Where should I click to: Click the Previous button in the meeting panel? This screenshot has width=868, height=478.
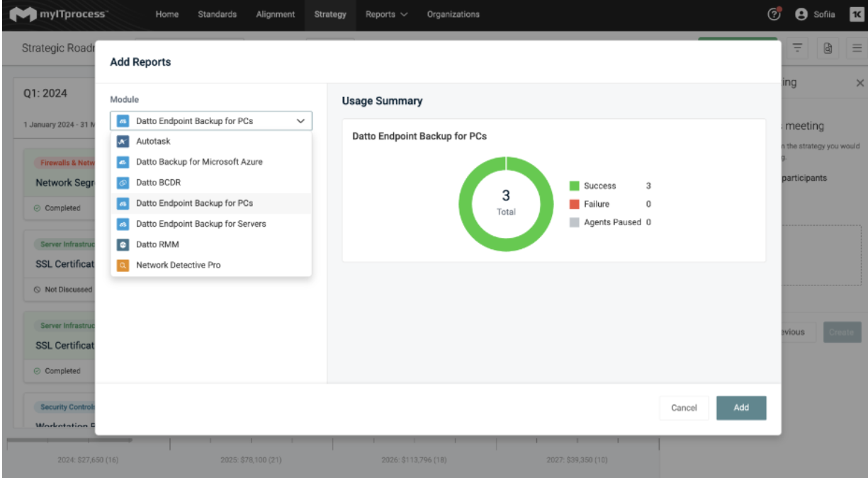click(797, 332)
